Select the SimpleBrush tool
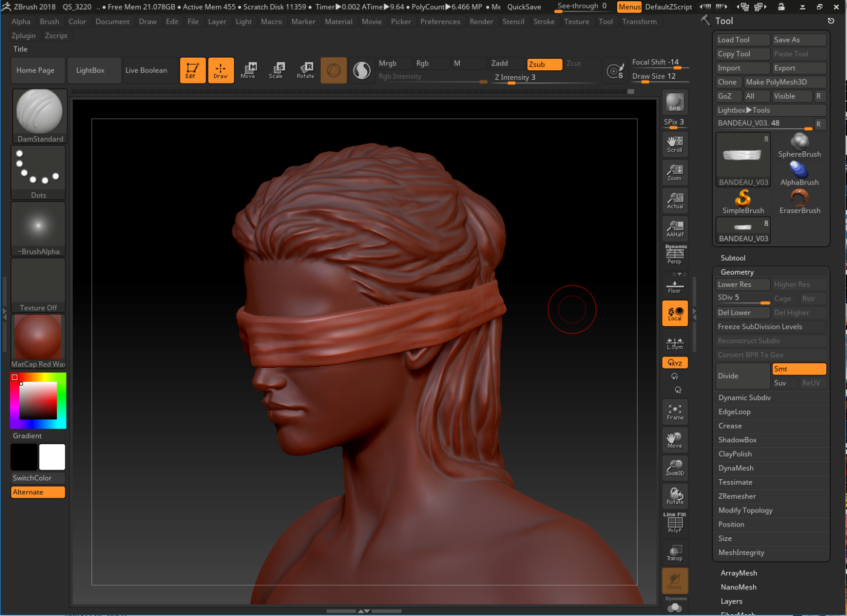The height and width of the screenshot is (616, 847). tap(743, 202)
